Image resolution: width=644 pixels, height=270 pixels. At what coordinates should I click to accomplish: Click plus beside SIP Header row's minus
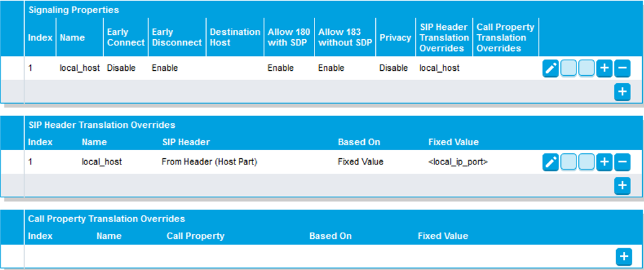point(604,162)
